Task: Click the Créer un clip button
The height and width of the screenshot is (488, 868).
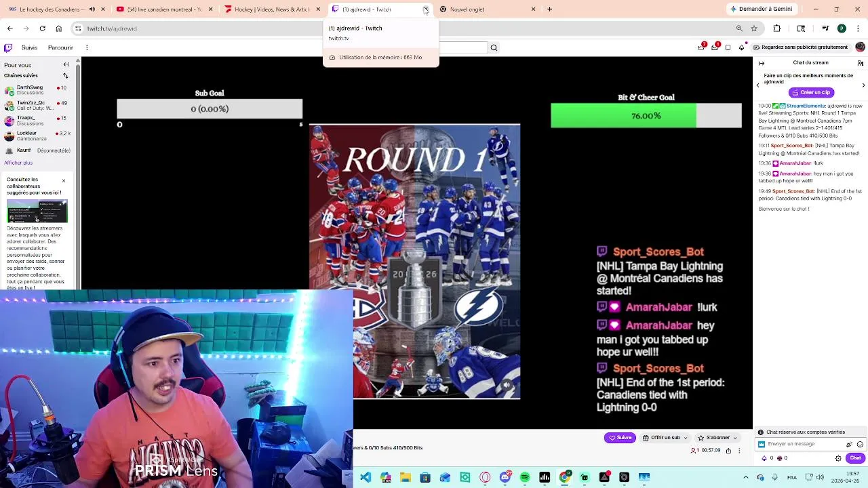Action: 812,92
